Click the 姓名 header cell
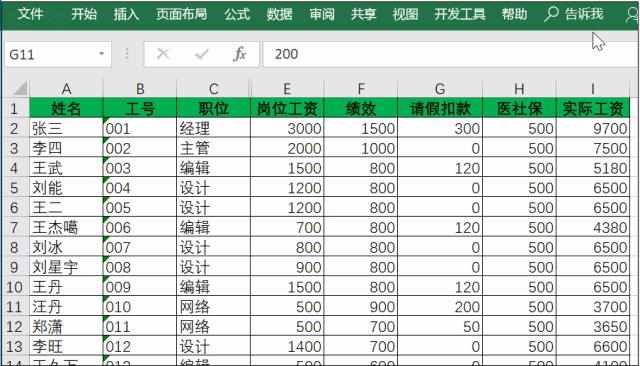640x366 pixels. (x=66, y=108)
